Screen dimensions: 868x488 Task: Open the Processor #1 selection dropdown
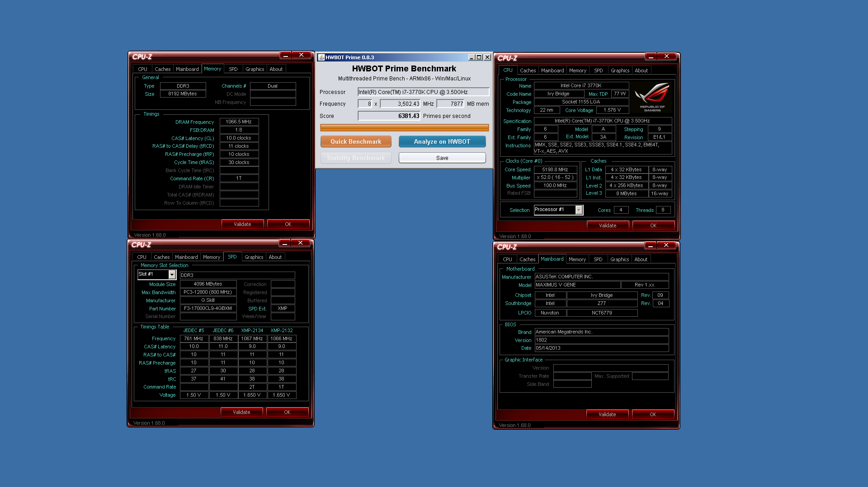click(579, 210)
